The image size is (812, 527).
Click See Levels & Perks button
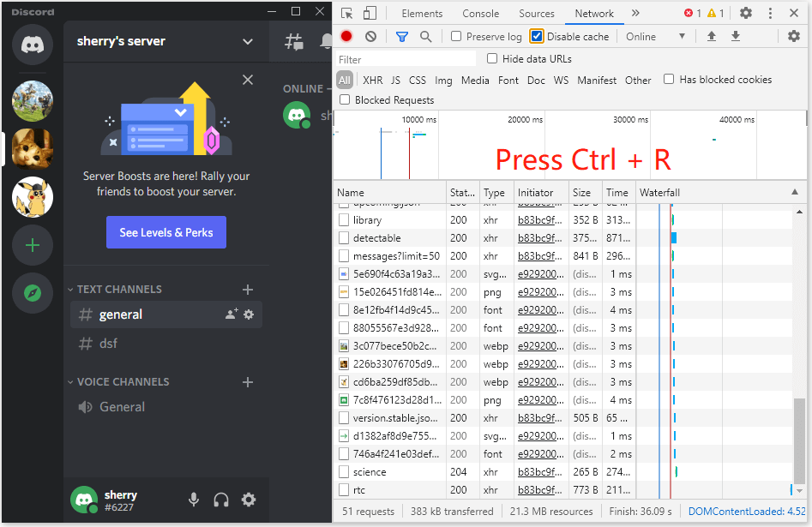click(x=166, y=232)
